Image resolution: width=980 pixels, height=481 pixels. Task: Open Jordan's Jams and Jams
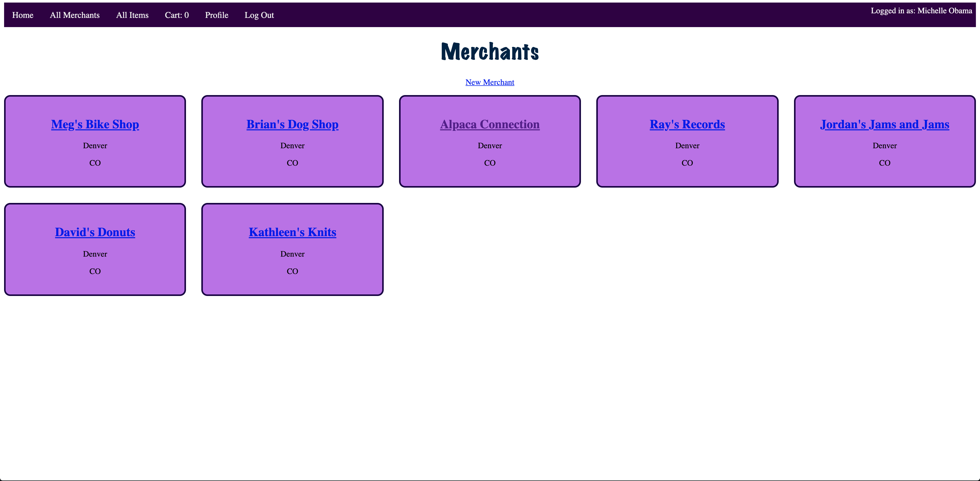click(x=884, y=124)
